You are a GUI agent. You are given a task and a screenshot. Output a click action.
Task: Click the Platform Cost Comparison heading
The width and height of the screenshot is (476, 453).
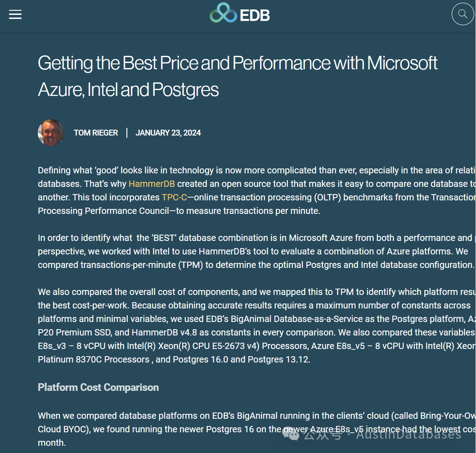click(x=99, y=387)
